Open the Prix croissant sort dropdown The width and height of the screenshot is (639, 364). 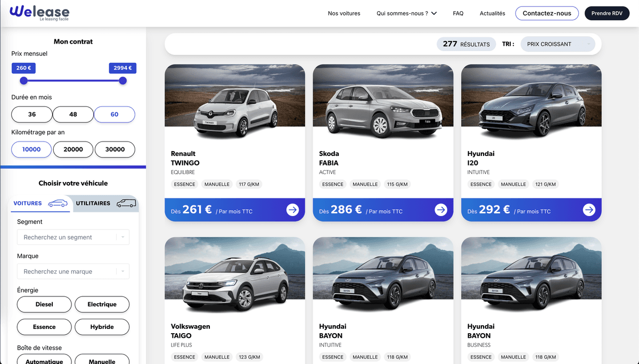[558, 44]
